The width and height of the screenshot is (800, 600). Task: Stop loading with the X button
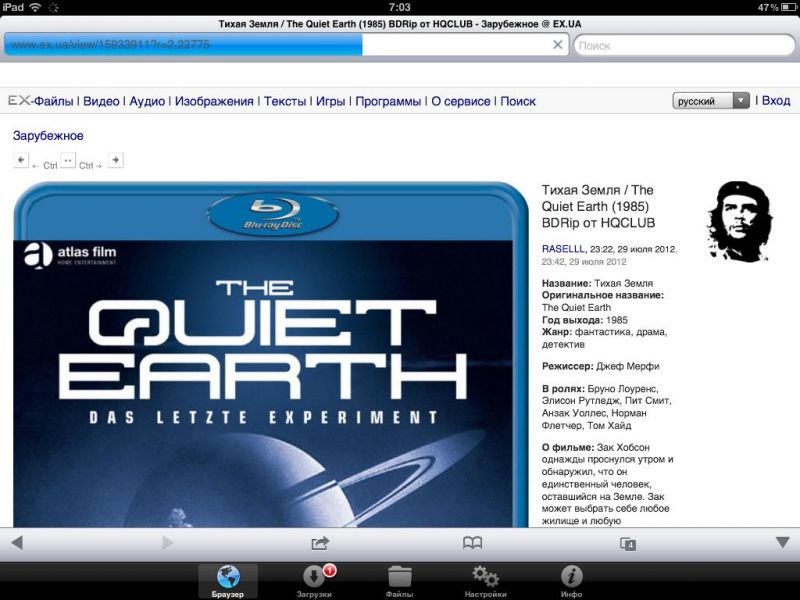558,45
